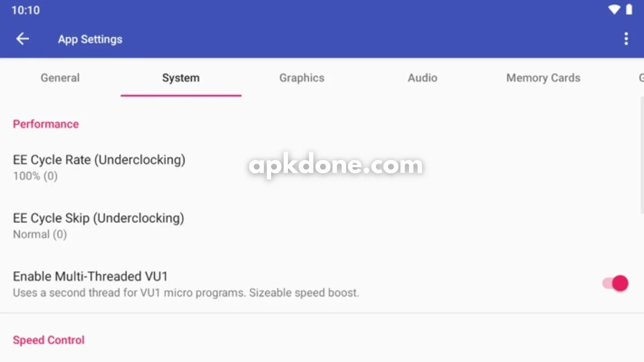The height and width of the screenshot is (362, 644).
Task: Open EE Cycle Rate (Underclocking) setting
Action: pos(322,167)
